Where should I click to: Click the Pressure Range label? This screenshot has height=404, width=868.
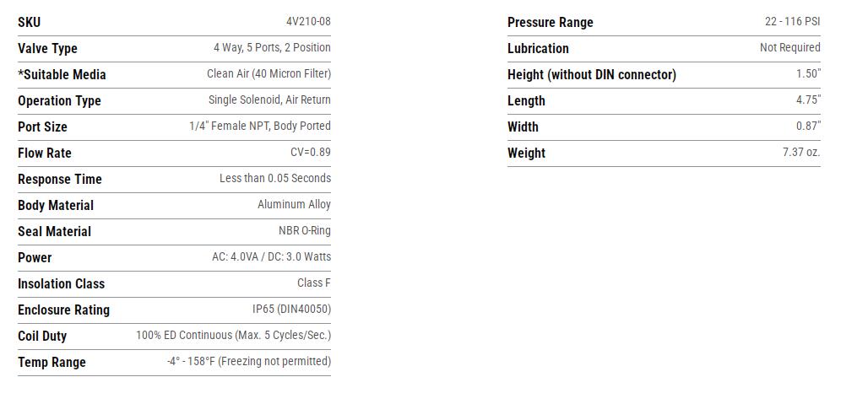[x=550, y=23]
